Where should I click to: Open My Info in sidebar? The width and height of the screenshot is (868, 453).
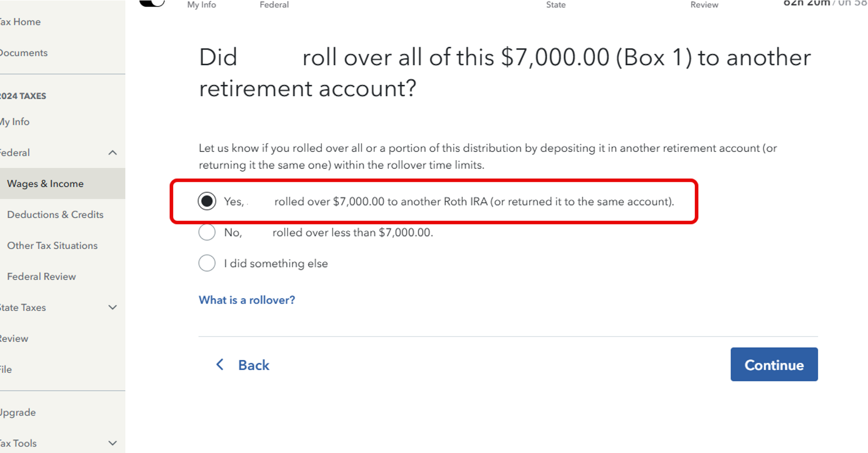[x=15, y=122]
